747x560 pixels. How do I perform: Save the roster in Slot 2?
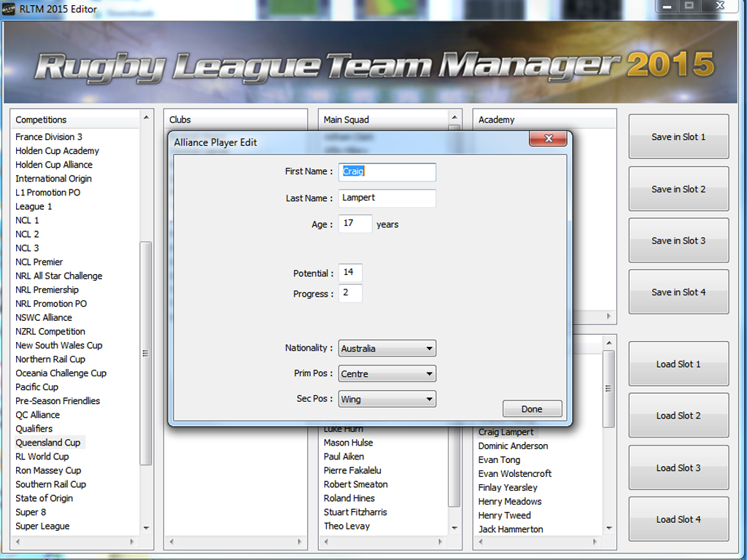pos(678,188)
